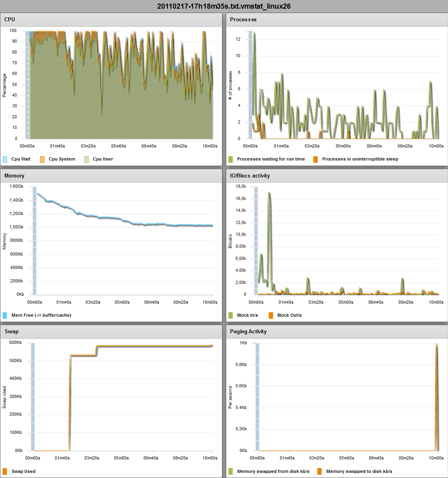Click the Processes in uninterruptible sleep icon
The width and height of the screenshot is (448, 478).
click(x=316, y=159)
